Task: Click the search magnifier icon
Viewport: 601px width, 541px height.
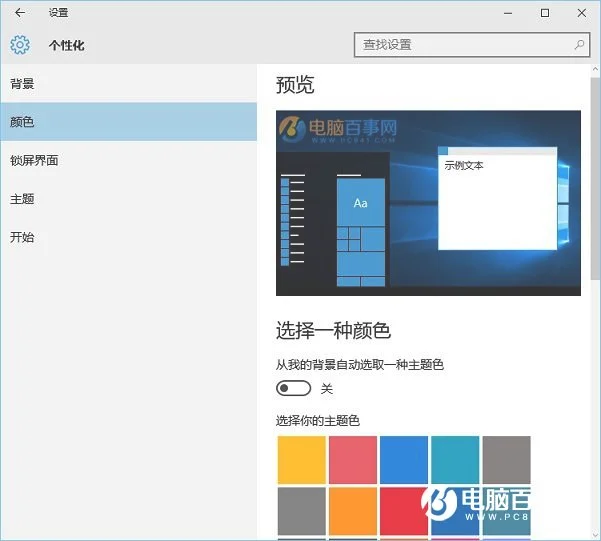Action: pos(579,45)
